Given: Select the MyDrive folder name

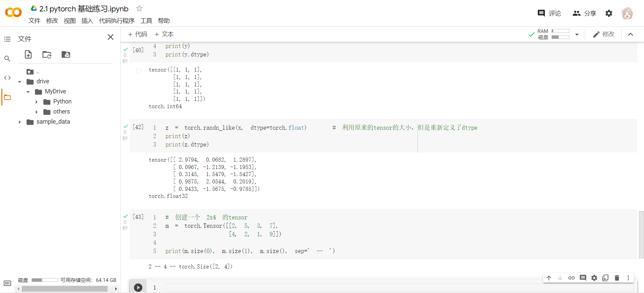Looking at the screenshot, I should 55,91.
